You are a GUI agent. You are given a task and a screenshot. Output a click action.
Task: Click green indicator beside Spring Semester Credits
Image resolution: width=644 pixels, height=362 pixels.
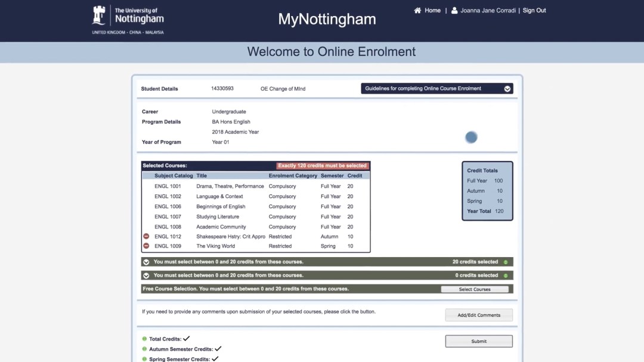pos(144,359)
